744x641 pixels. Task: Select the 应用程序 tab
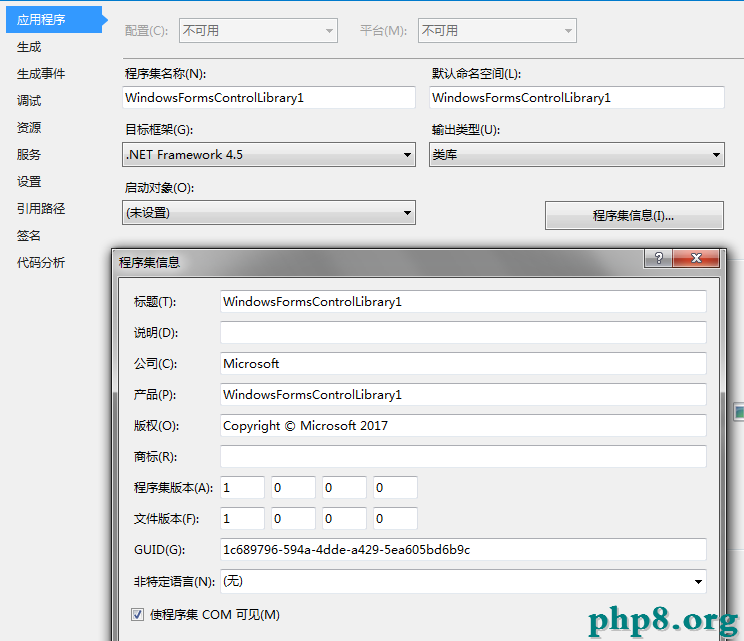tap(54, 19)
